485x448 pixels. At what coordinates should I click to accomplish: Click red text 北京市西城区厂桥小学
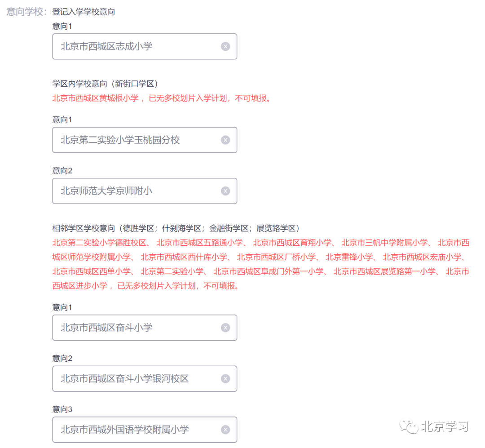[x=276, y=257]
